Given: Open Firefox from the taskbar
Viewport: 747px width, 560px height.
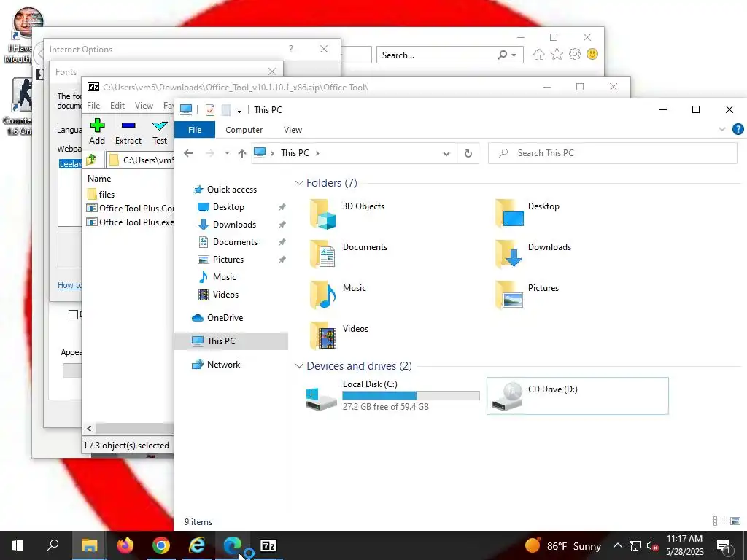Looking at the screenshot, I should coord(125,545).
